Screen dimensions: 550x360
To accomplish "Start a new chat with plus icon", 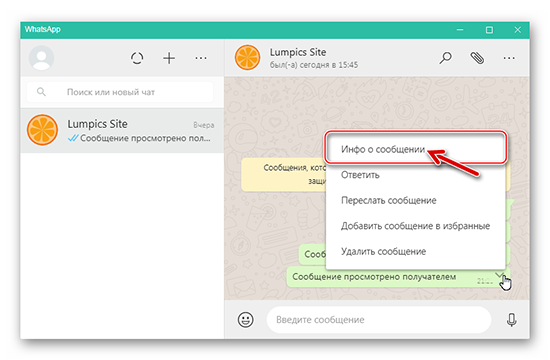I will coord(169,58).
